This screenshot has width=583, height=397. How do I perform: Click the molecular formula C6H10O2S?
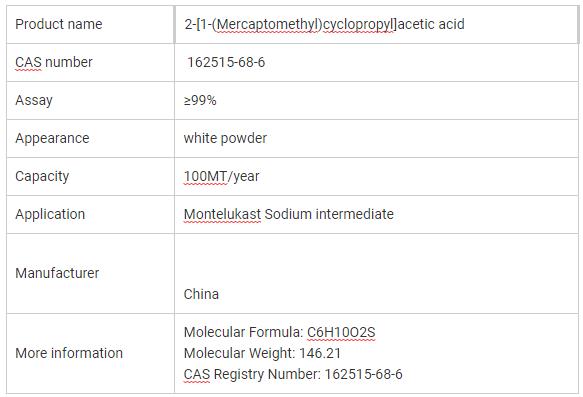341,332
